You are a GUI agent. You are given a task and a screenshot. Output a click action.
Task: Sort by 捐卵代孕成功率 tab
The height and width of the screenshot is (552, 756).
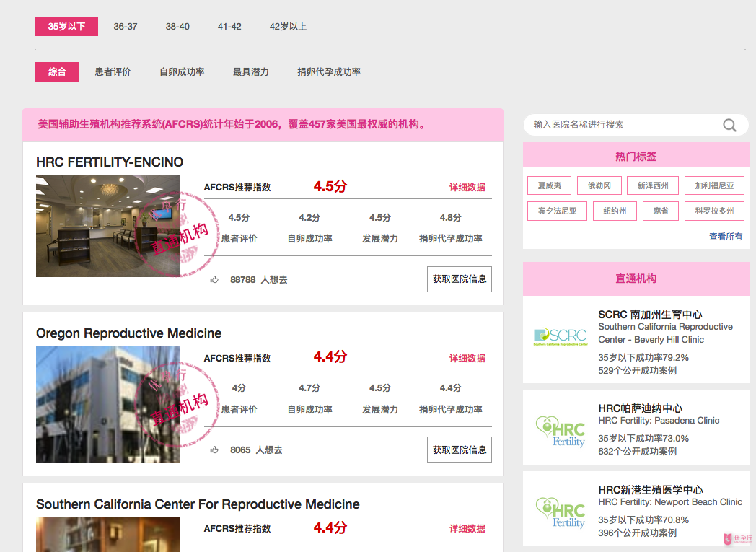click(329, 72)
